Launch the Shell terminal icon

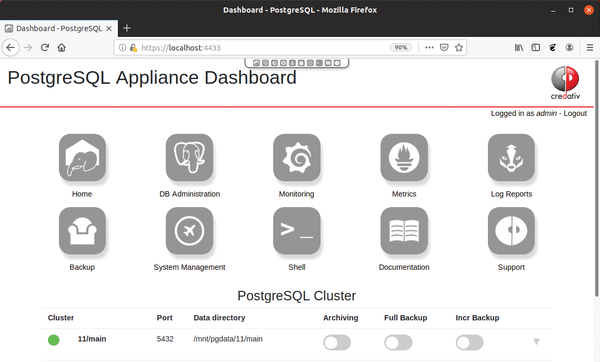[x=297, y=231]
